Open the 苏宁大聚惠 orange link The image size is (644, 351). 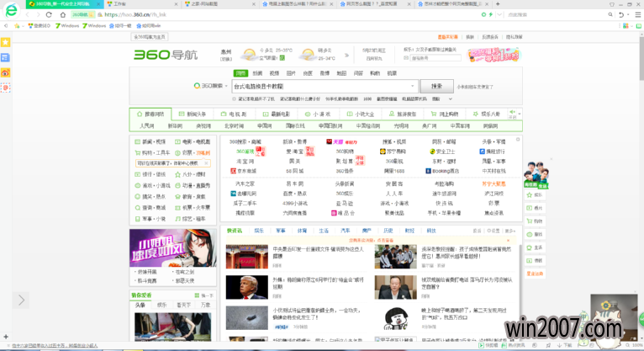[x=494, y=183]
